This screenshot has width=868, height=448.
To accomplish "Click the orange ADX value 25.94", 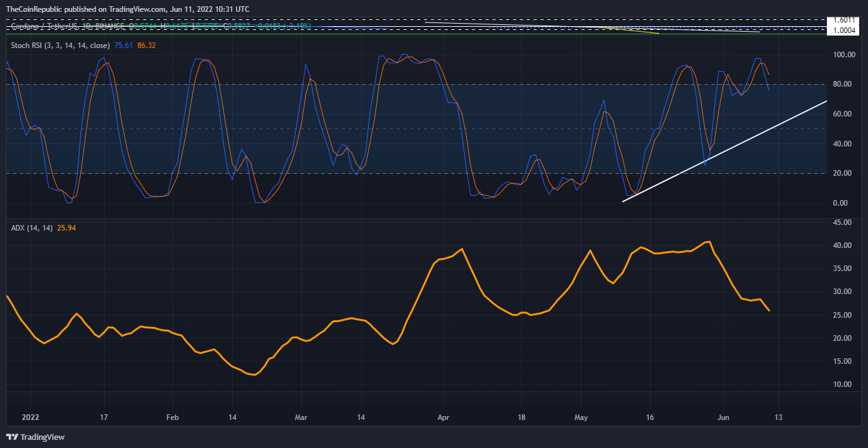I will tap(67, 228).
